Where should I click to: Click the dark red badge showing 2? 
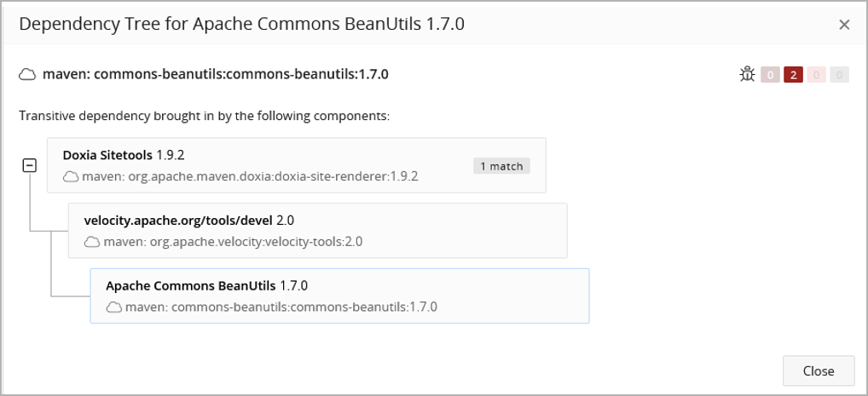[x=793, y=75]
